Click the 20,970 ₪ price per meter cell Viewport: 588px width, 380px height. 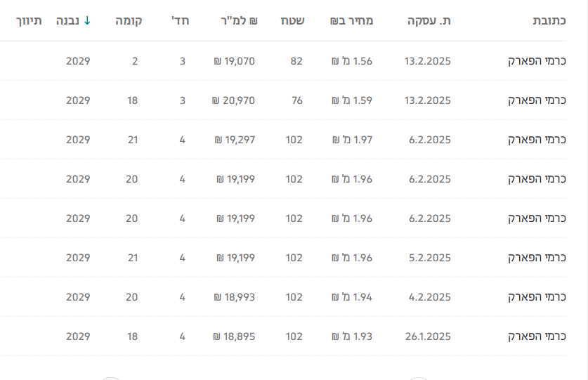[x=233, y=100]
